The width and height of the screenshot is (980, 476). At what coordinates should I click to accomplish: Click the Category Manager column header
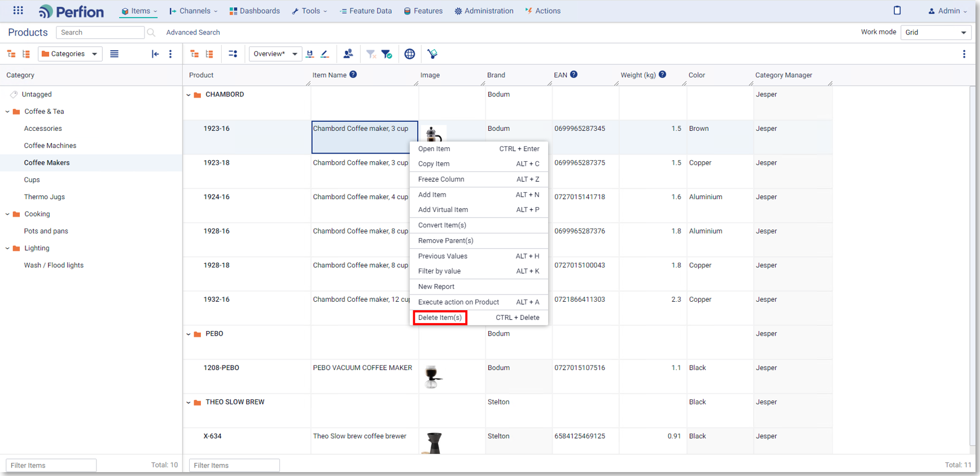[784, 75]
